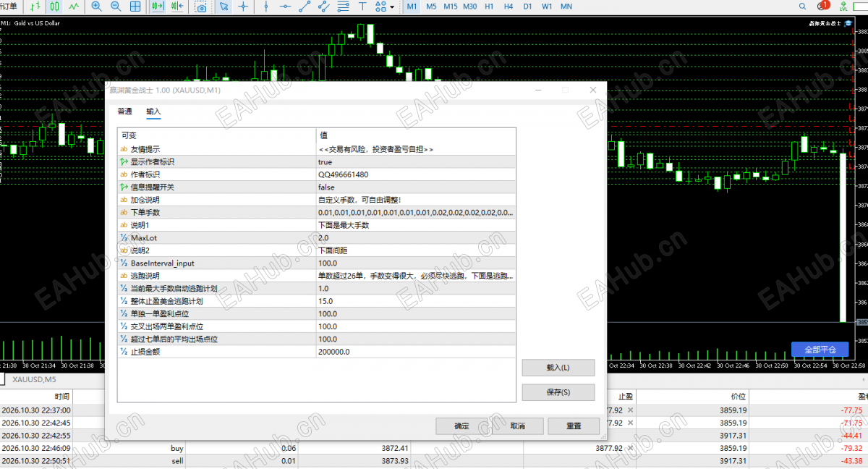This screenshot has width=868, height=469.
Task: Switch timeframe to H1
Action: click(490, 7)
